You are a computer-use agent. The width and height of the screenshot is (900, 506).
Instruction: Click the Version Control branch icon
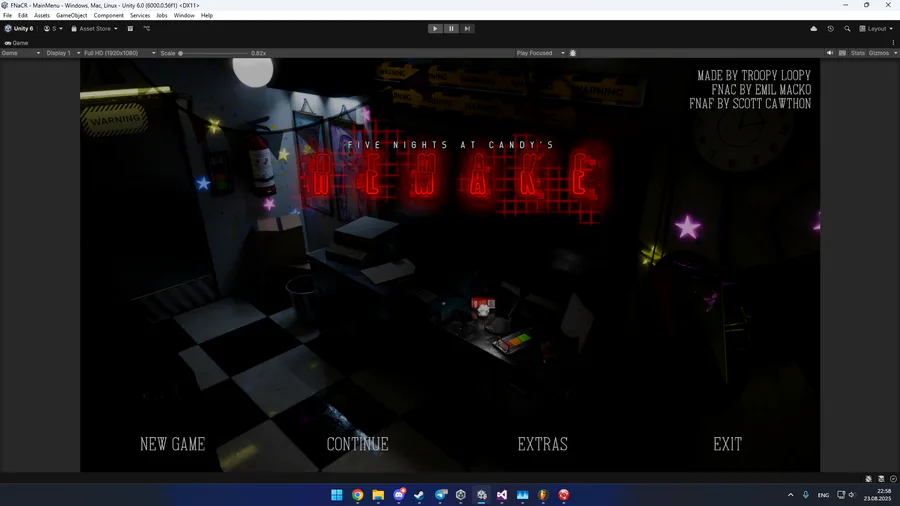[x=147, y=29]
